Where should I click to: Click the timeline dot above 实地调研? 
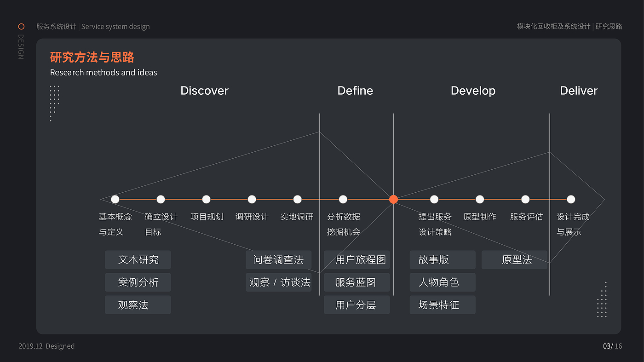click(297, 199)
